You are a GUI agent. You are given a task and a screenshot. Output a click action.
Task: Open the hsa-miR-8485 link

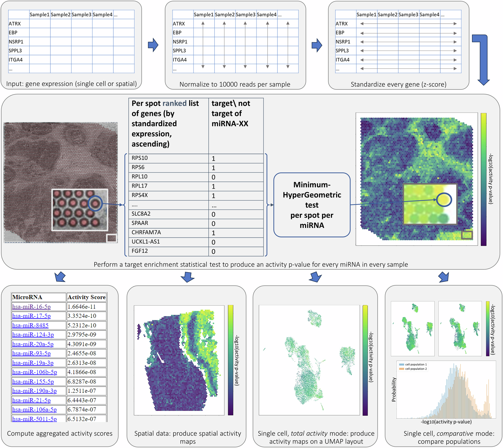[x=30, y=325]
